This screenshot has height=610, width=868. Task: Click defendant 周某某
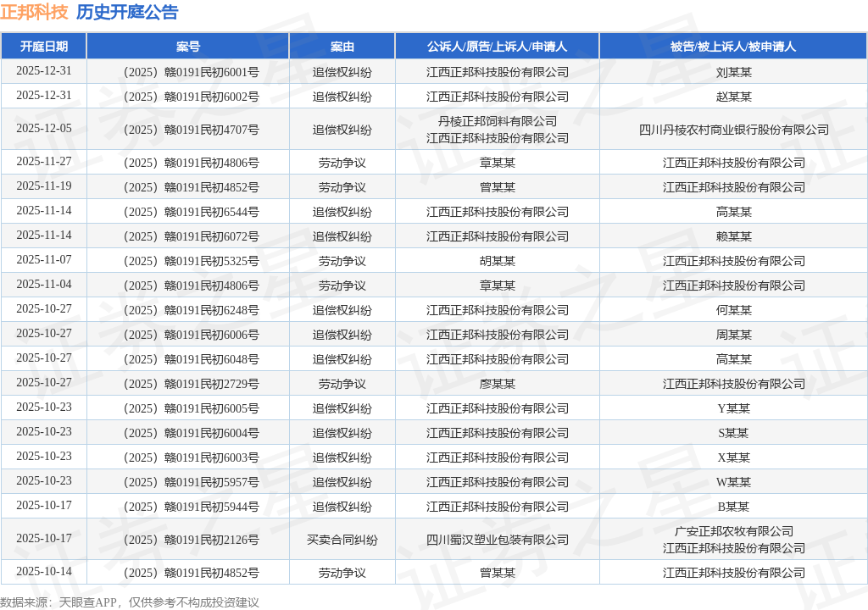(x=733, y=335)
